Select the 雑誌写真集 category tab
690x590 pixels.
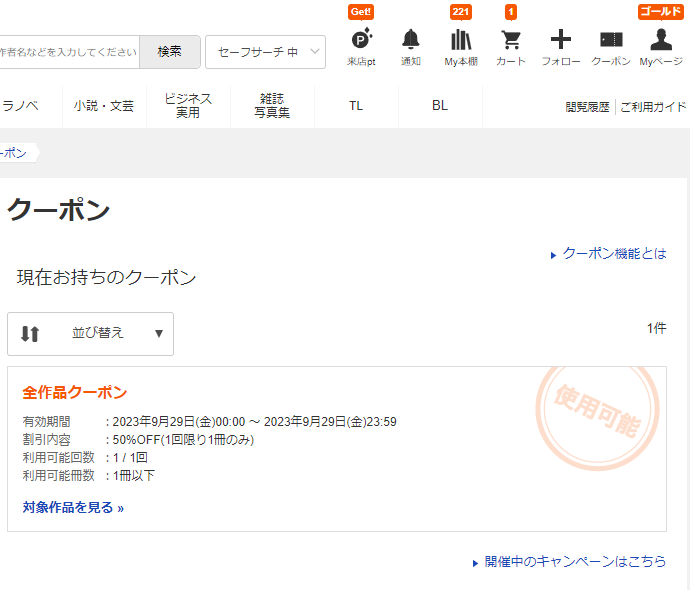pos(272,106)
